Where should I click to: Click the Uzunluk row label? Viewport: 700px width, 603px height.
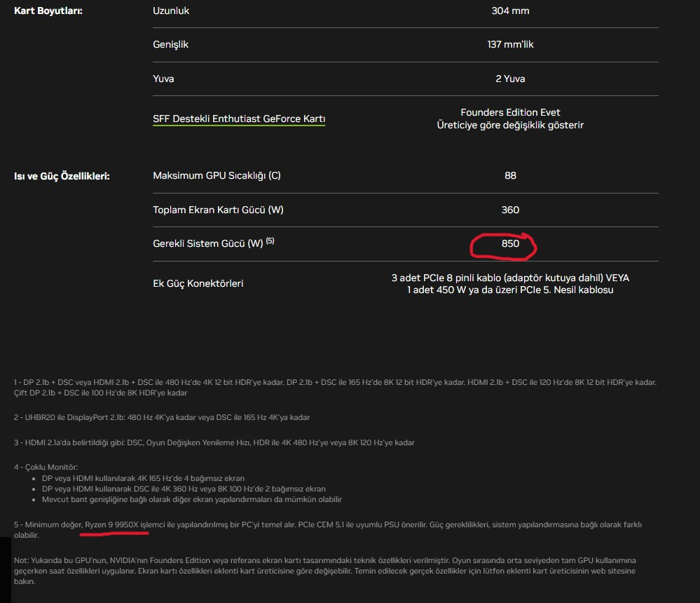(x=171, y=11)
